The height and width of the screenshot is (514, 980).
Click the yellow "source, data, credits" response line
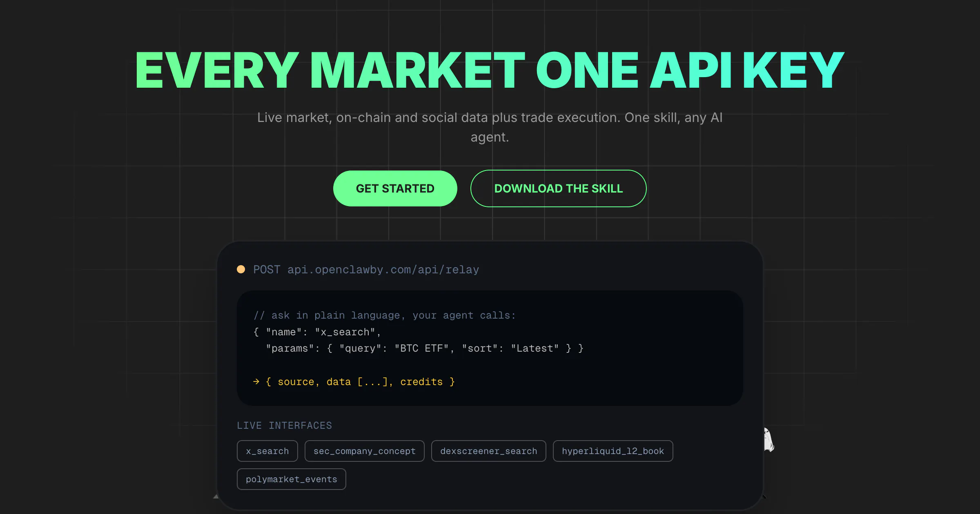tap(354, 382)
